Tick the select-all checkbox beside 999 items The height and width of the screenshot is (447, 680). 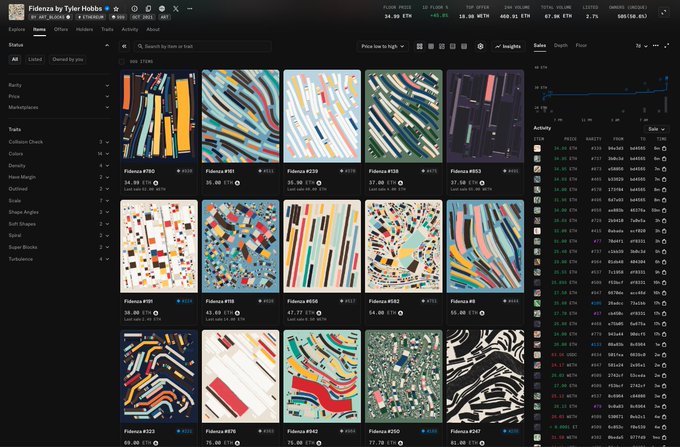tap(122, 62)
